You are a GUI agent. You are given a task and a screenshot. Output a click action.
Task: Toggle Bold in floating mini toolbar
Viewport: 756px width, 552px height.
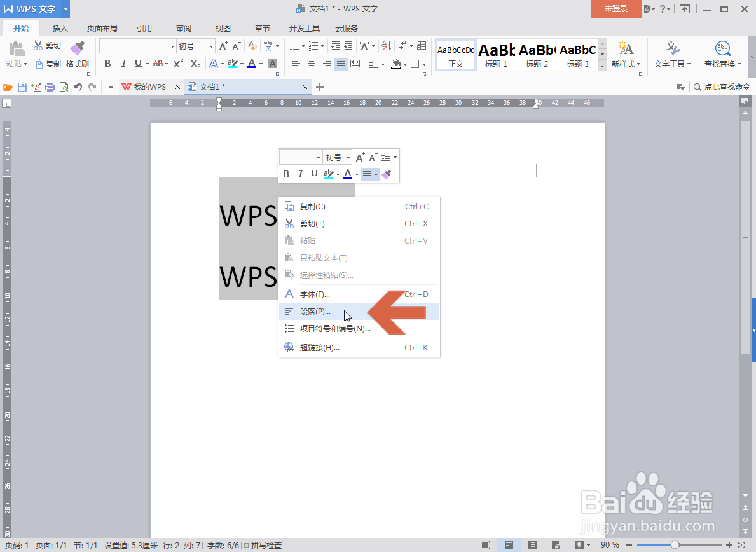[286, 174]
